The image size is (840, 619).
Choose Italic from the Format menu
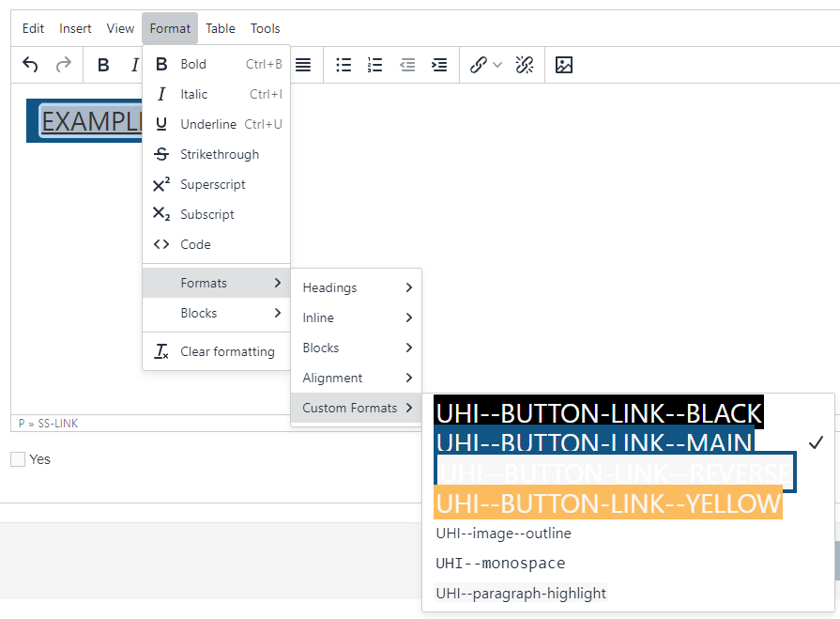(x=217, y=94)
